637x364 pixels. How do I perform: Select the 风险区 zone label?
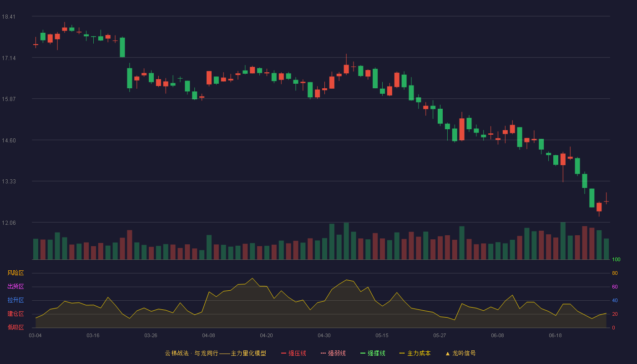click(15, 273)
